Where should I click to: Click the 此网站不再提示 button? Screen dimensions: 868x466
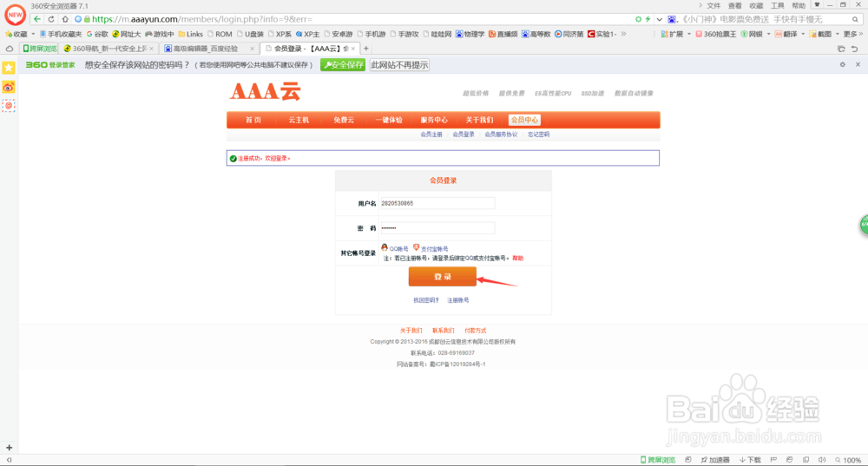click(x=399, y=65)
